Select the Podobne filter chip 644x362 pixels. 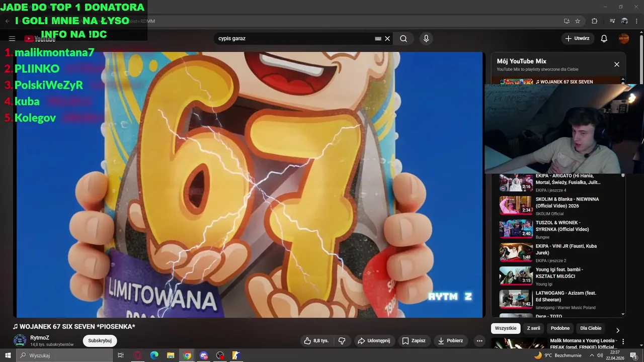click(x=560, y=328)
